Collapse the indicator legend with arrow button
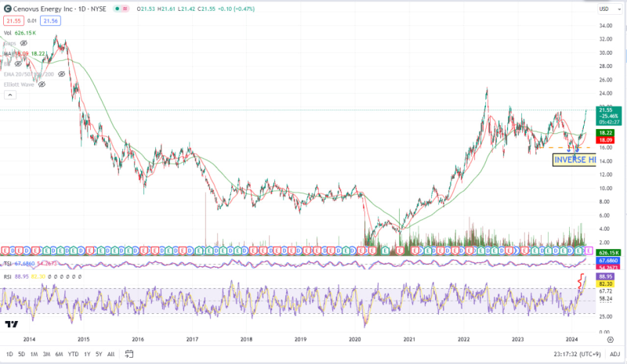This screenshot has height=364, width=627. (x=10, y=95)
